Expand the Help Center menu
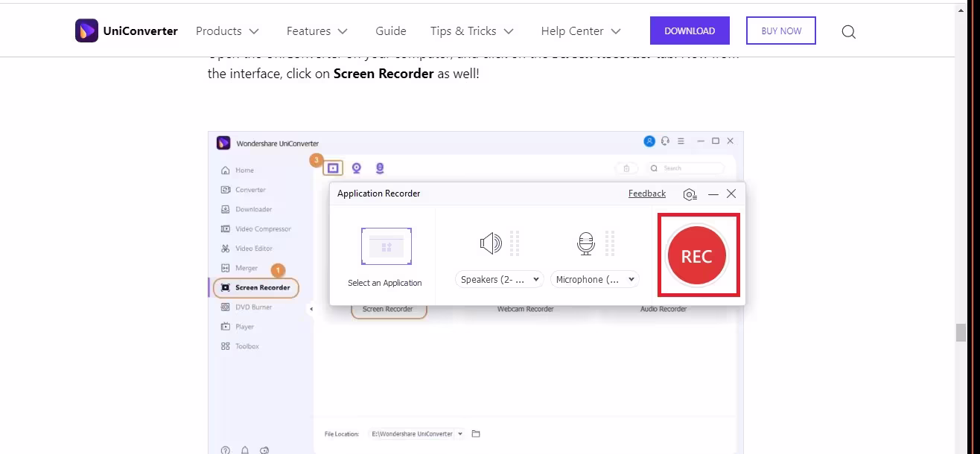The height and width of the screenshot is (454, 980). coord(581,31)
